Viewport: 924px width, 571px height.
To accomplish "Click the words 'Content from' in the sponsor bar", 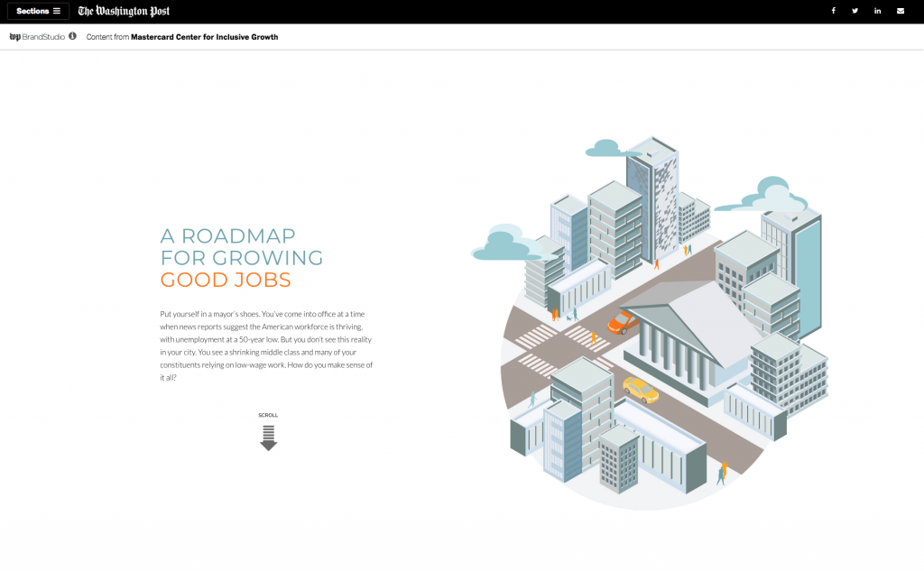I will coord(108,37).
